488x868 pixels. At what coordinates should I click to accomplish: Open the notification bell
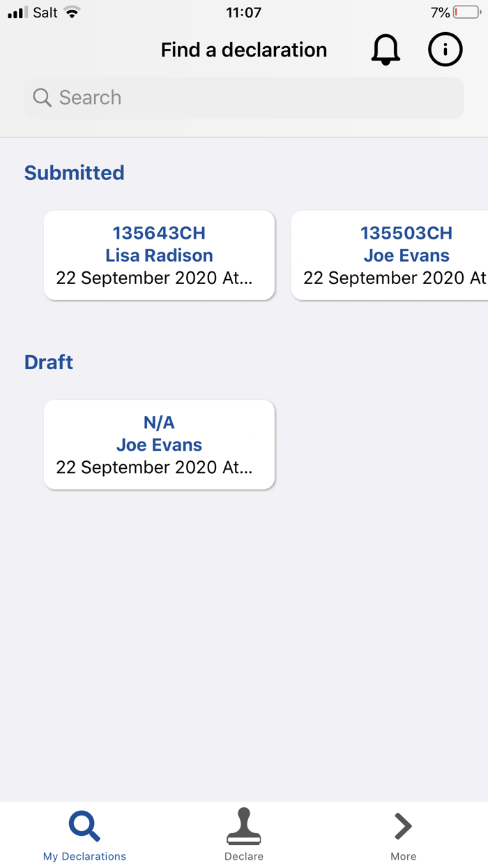tap(386, 50)
